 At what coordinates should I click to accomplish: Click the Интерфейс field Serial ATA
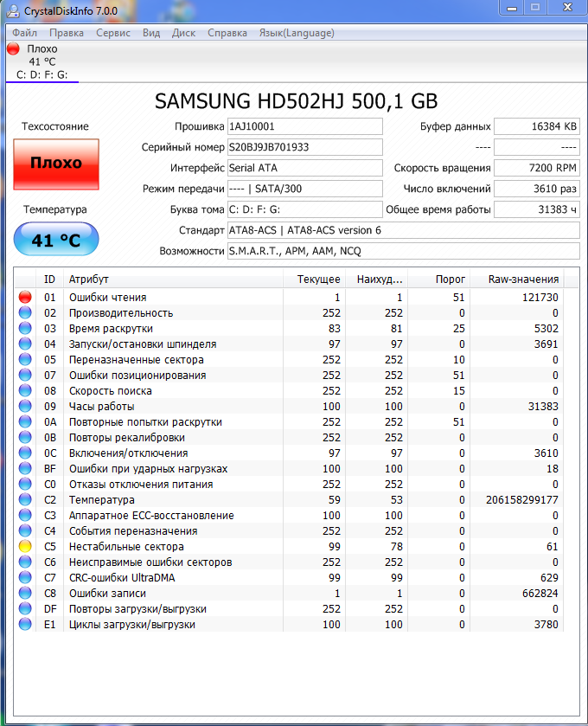click(x=305, y=168)
